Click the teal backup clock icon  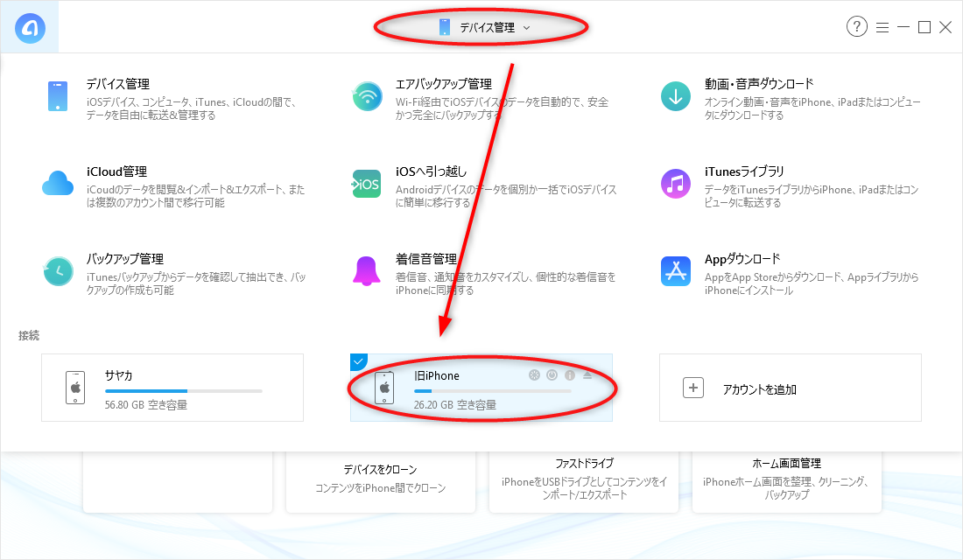coord(59,271)
